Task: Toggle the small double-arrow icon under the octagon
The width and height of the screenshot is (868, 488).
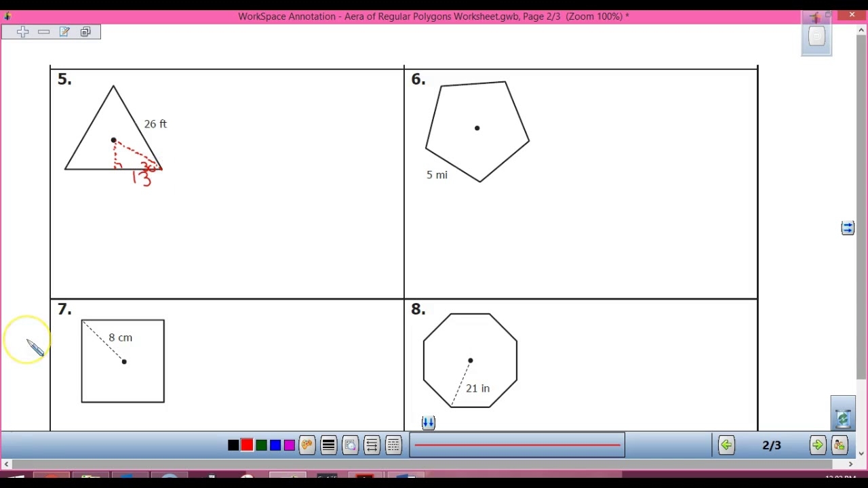Action: [x=428, y=422]
